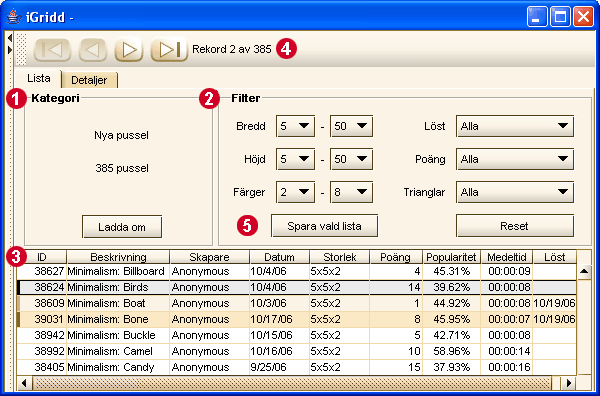Screen dimensions: 600x396
Task: Click horizontal scrollbar right arrow
Action: 569,383
